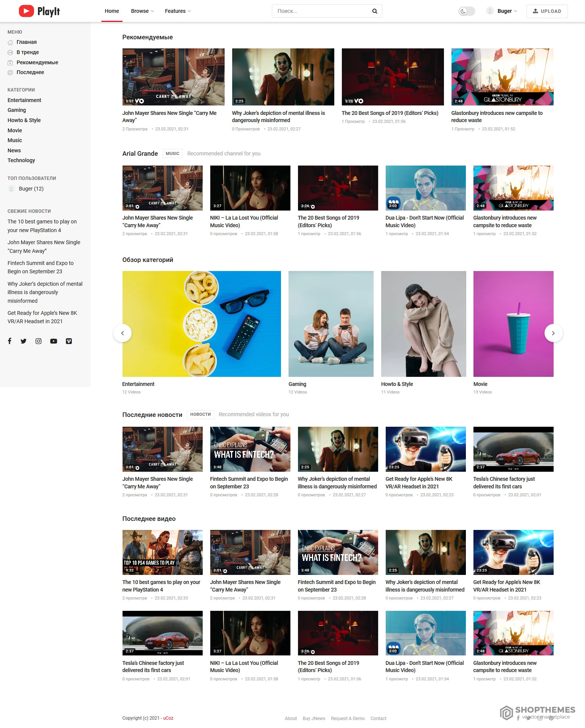The image size is (585, 728).
Task: Click the MUSIC tag next to Arial Grande
Action: click(x=172, y=153)
